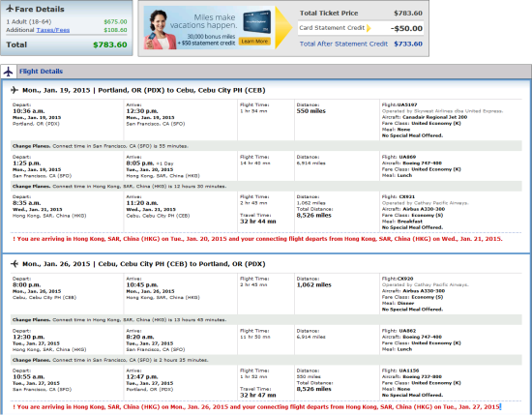Click the Portland to Cebu route heading

pos(144,90)
